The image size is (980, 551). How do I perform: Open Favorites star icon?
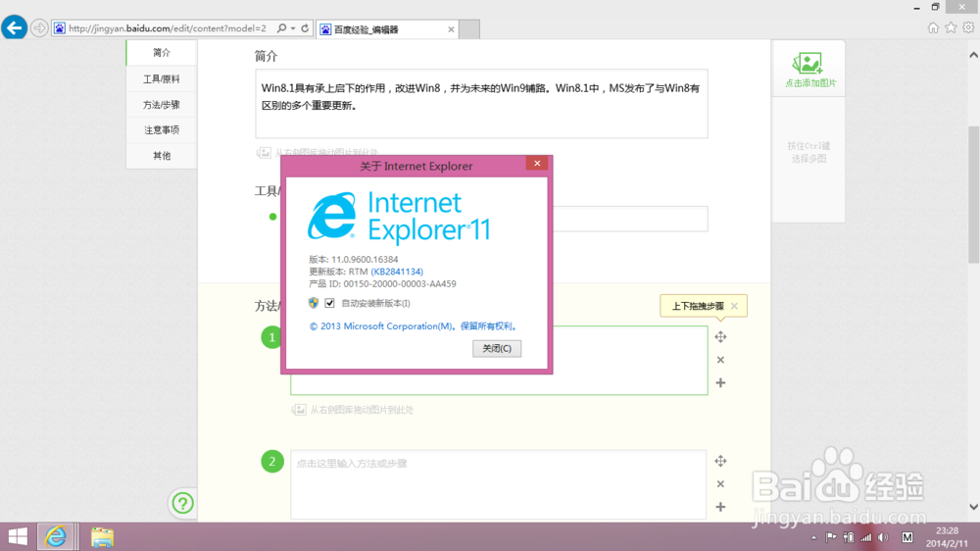[951, 27]
